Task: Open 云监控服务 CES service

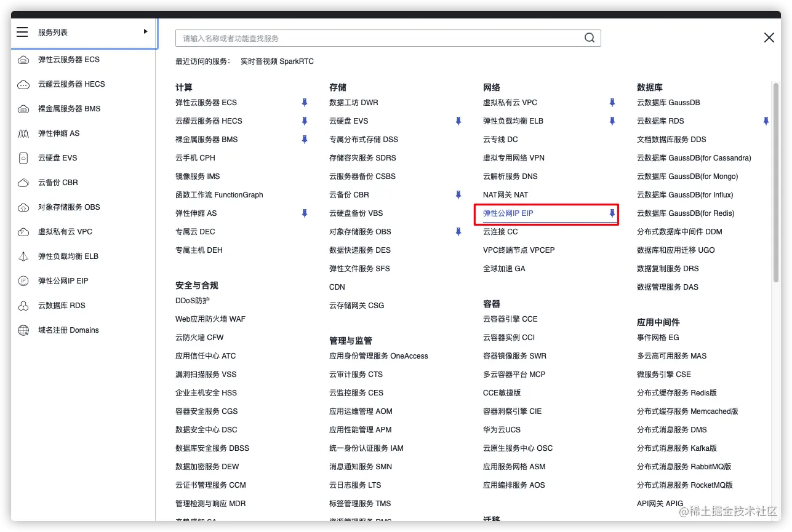Action: [356, 393]
